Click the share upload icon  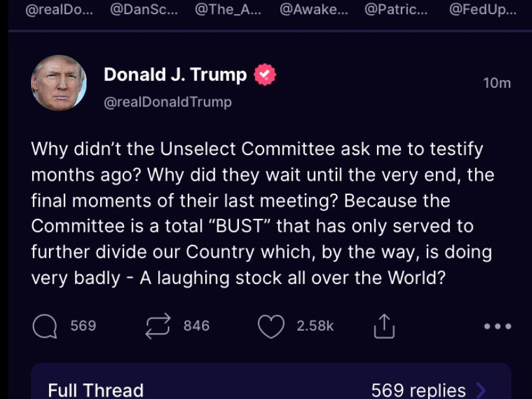click(x=384, y=326)
